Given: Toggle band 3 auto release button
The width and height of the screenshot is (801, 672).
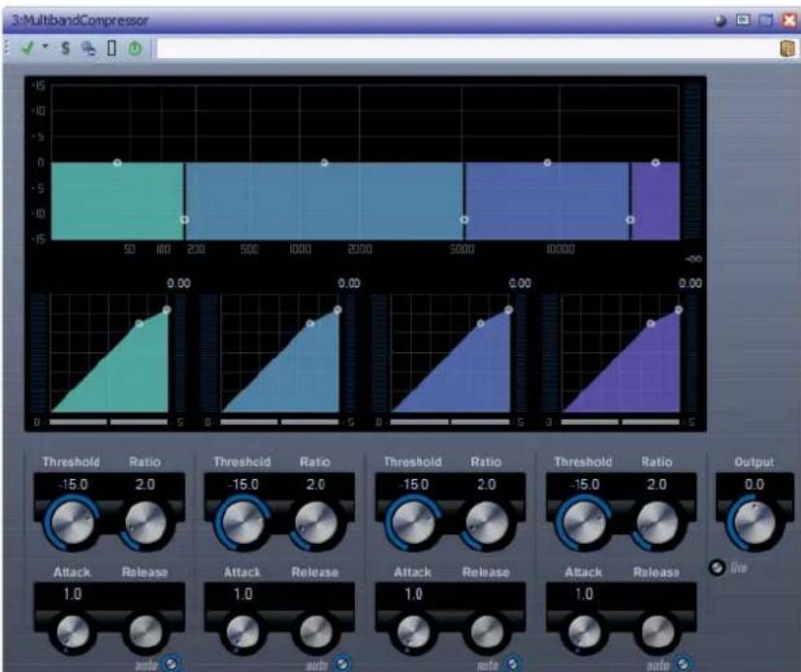Looking at the screenshot, I should 512,663.
